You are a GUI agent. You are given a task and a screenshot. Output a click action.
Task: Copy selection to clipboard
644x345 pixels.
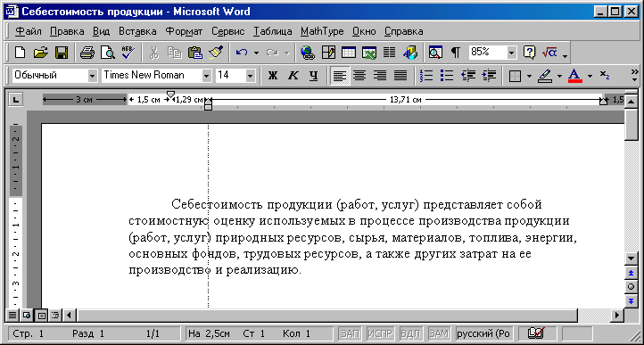point(175,53)
